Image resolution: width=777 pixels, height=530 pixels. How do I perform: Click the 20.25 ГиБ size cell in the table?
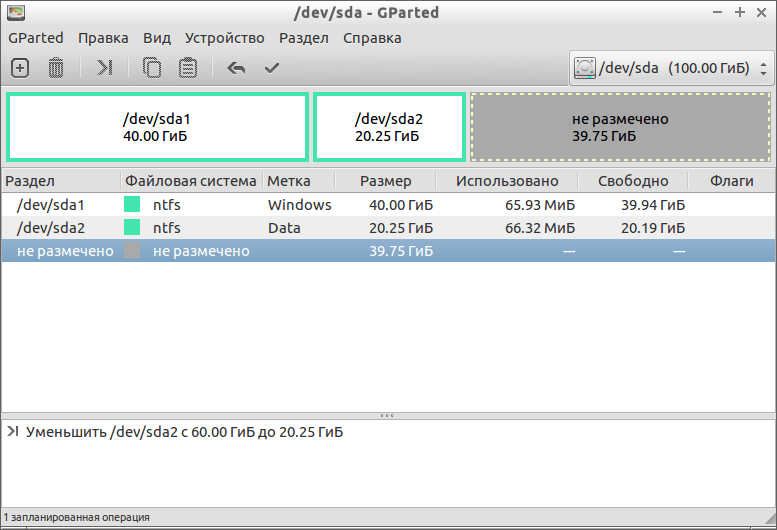[401, 228]
